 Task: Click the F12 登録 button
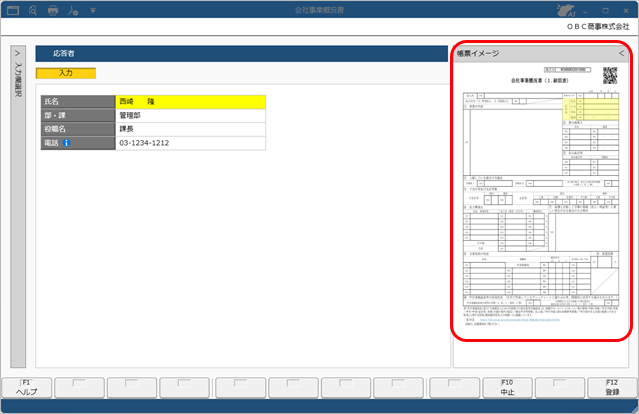[612, 388]
